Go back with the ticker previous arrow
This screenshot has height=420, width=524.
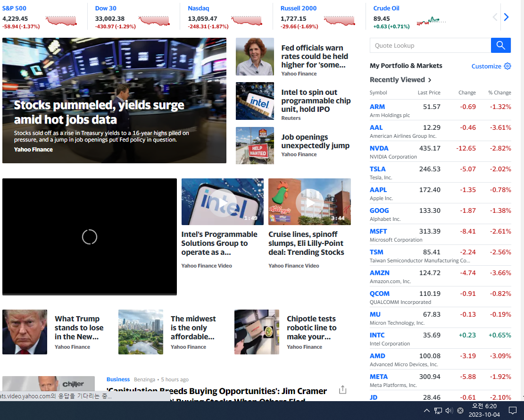click(x=495, y=17)
